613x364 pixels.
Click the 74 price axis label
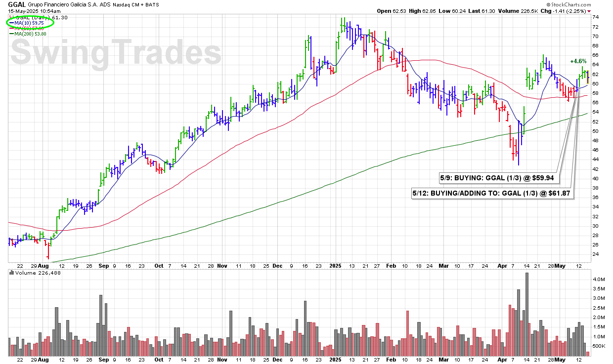pos(596,17)
